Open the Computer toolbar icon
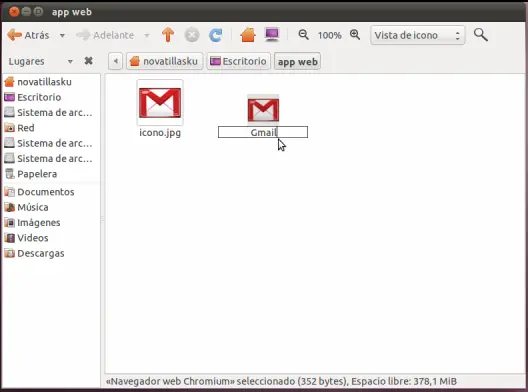Viewport: 528px width, 392px height. click(x=272, y=35)
